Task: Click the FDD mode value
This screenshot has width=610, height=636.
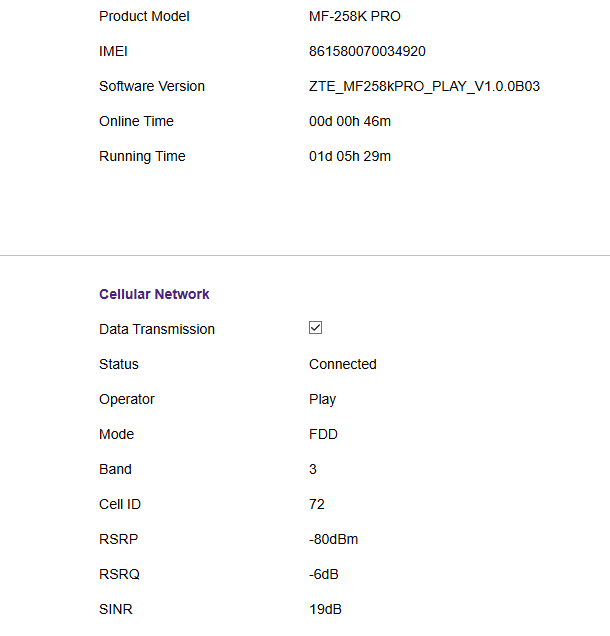Action: pyautogui.click(x=323, y=434)
